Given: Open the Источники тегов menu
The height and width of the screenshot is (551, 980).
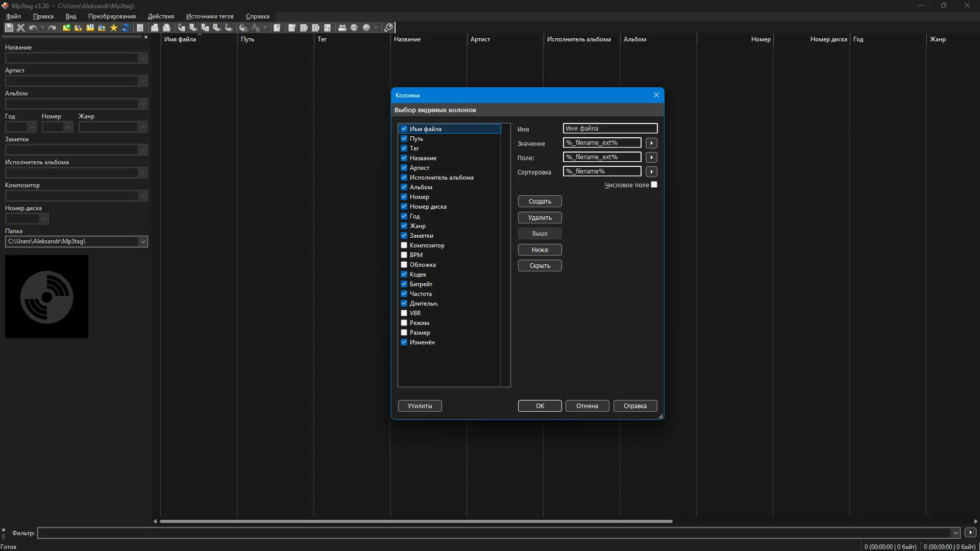Looking at the screenshot, I should [x=210, y=16].
